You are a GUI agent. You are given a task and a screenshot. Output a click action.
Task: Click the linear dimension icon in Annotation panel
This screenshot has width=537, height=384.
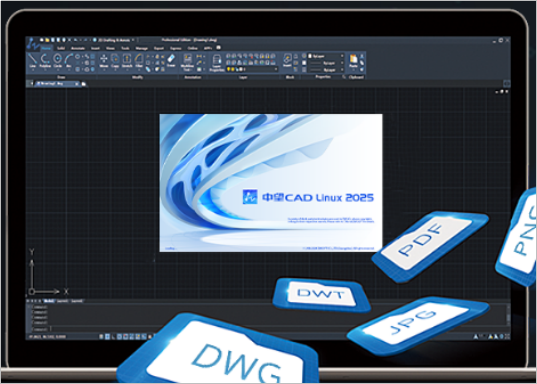[x=199, y=56]
